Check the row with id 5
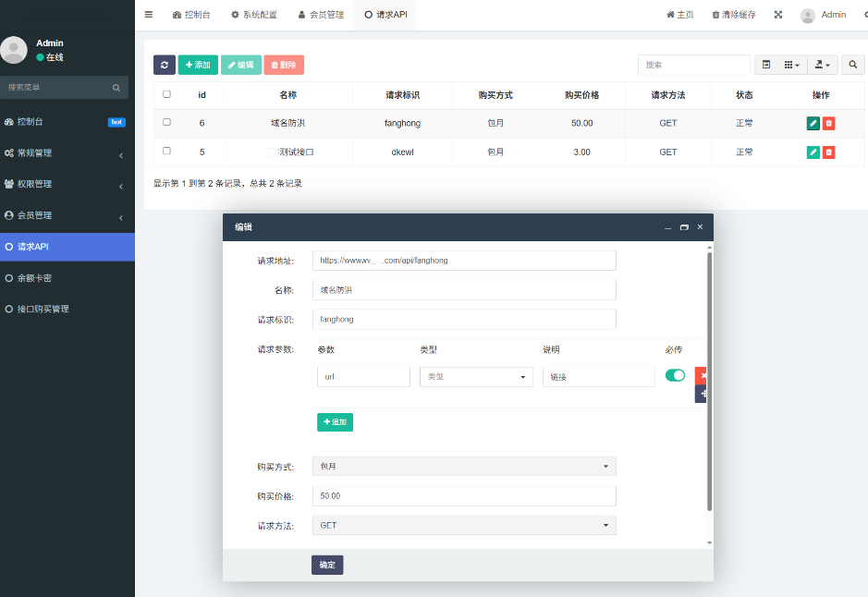Screen dimensions: 868x597 coord(166,151)
